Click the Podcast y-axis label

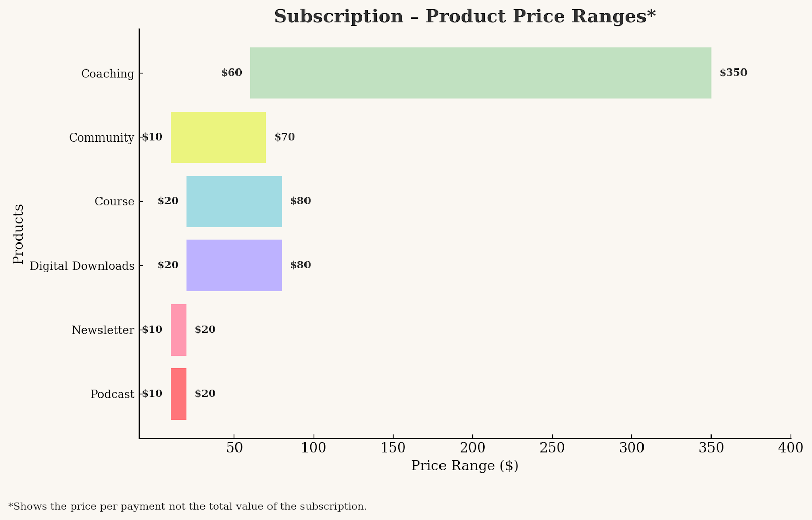[113, 394]
